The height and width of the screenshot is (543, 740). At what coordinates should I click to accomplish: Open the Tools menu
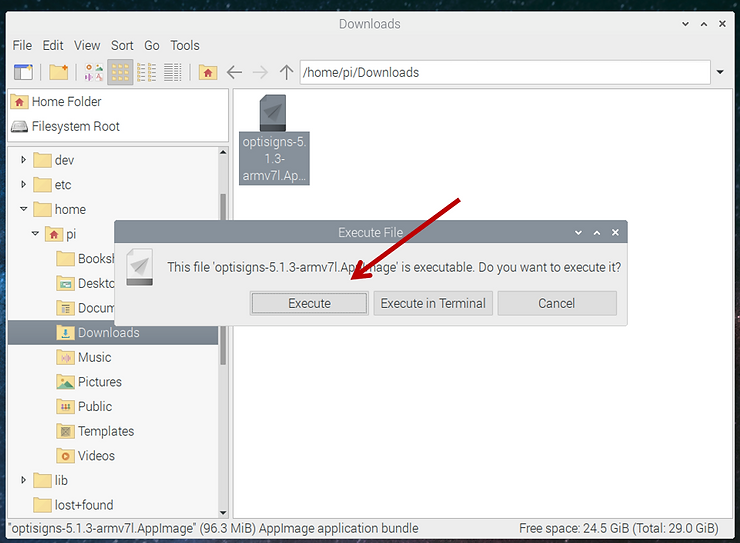tap(185, 46)
